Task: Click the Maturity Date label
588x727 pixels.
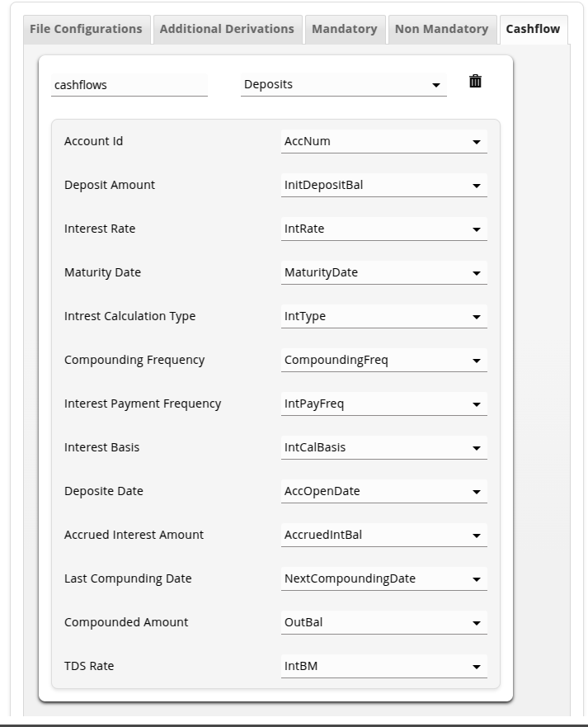Action: click(x=102, y=272)
